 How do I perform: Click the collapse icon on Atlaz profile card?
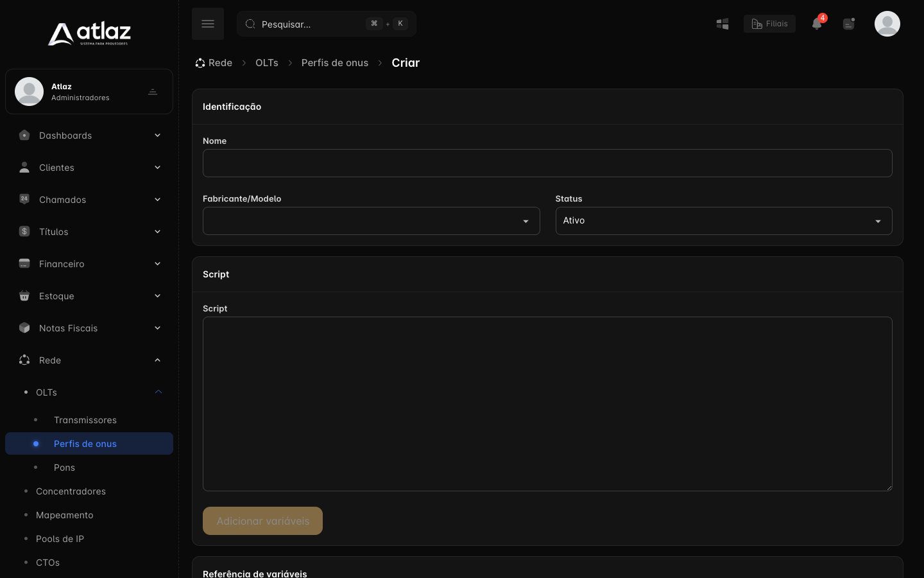[153, 92]
